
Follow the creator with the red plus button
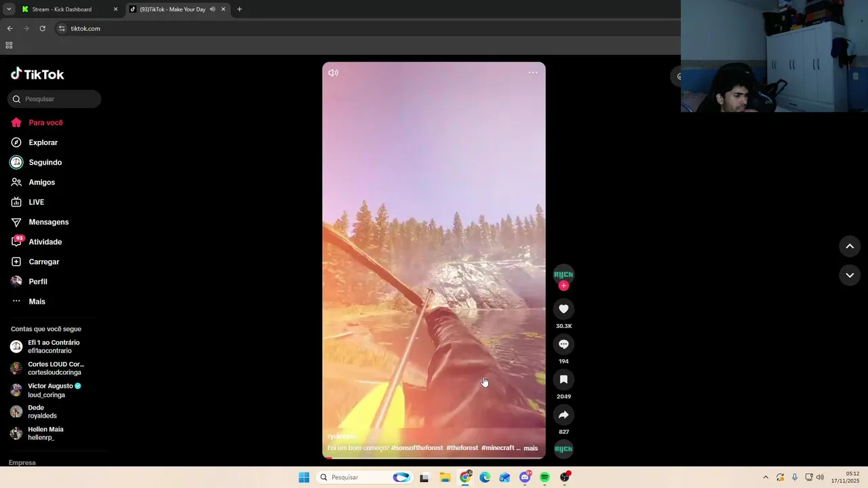(564, 286)
